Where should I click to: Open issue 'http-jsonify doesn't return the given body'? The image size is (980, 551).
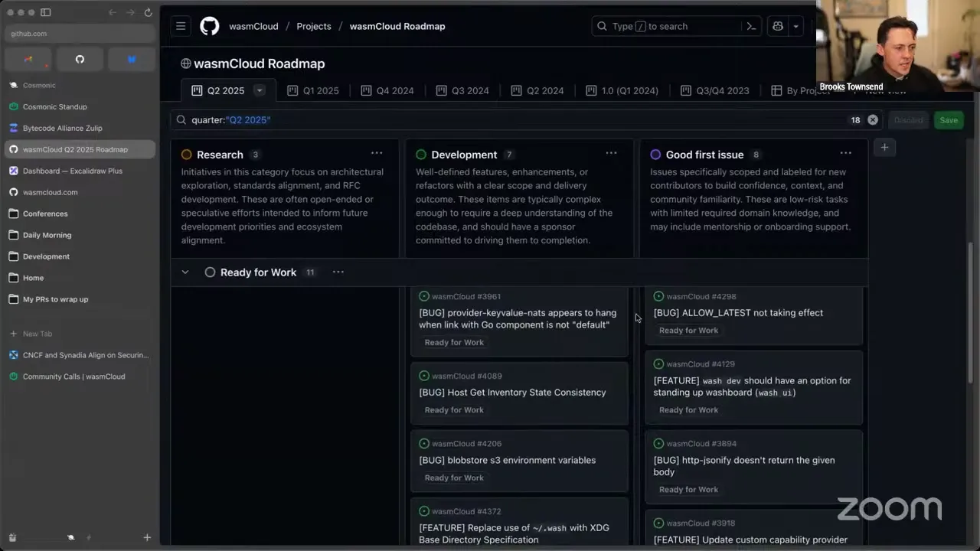(x=744, y=466)
